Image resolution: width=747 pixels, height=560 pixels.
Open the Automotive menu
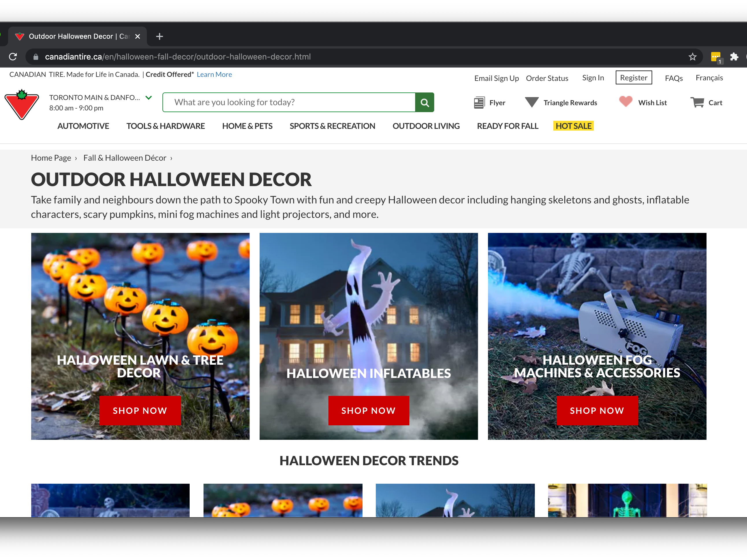83,126
